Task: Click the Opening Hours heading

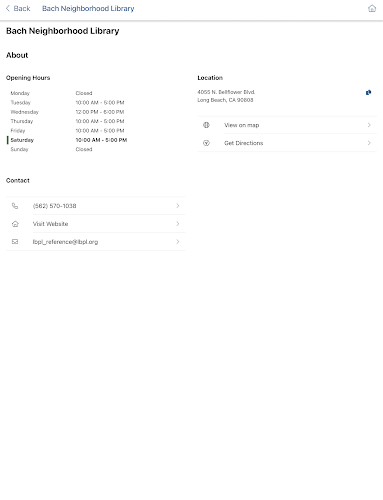Action: (x=28, y=78)
